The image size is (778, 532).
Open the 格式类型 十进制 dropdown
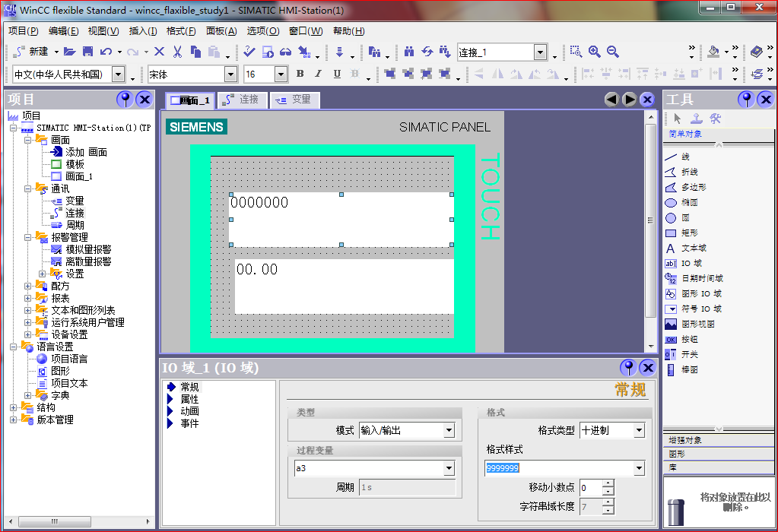coord(639,430)
